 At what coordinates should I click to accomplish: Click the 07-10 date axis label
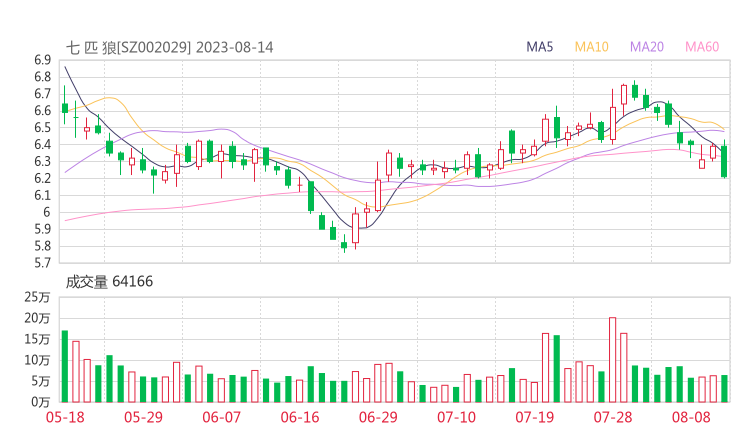click(456, 417)
